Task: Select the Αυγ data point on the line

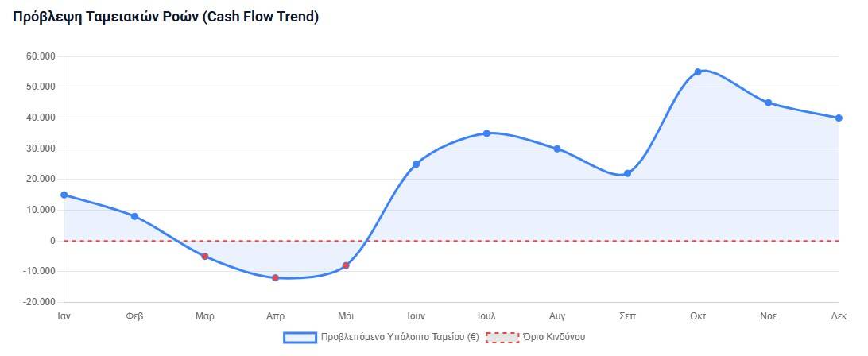Action: (557, 149)
